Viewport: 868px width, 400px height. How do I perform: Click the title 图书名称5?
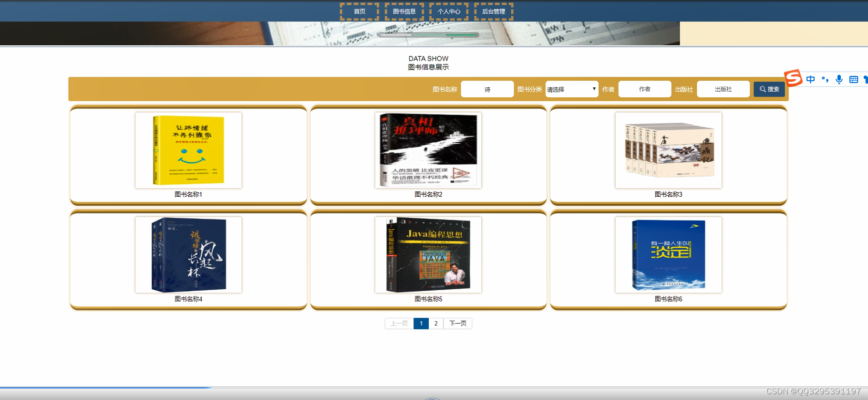pos(428,299)
